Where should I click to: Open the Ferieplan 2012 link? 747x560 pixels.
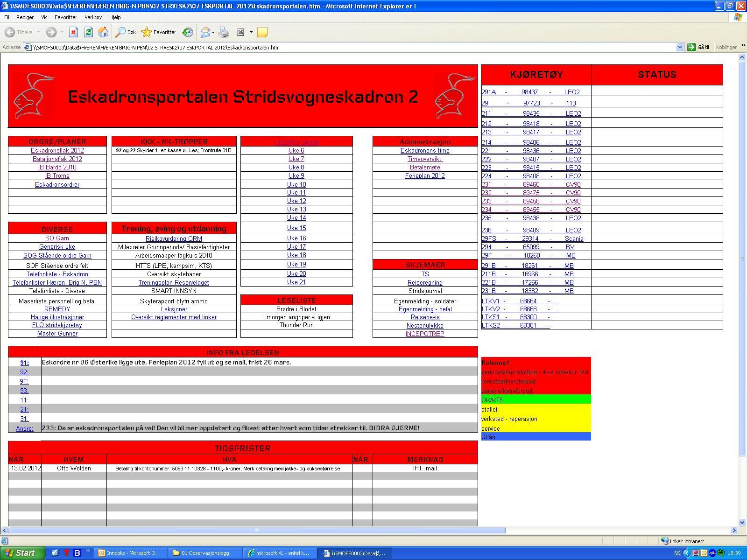tap(425, 175)
